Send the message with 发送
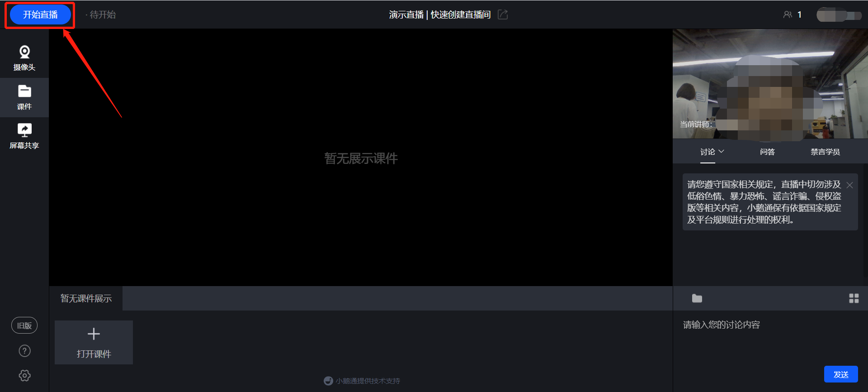Viewport: 868px width, 392px height. 841,374
